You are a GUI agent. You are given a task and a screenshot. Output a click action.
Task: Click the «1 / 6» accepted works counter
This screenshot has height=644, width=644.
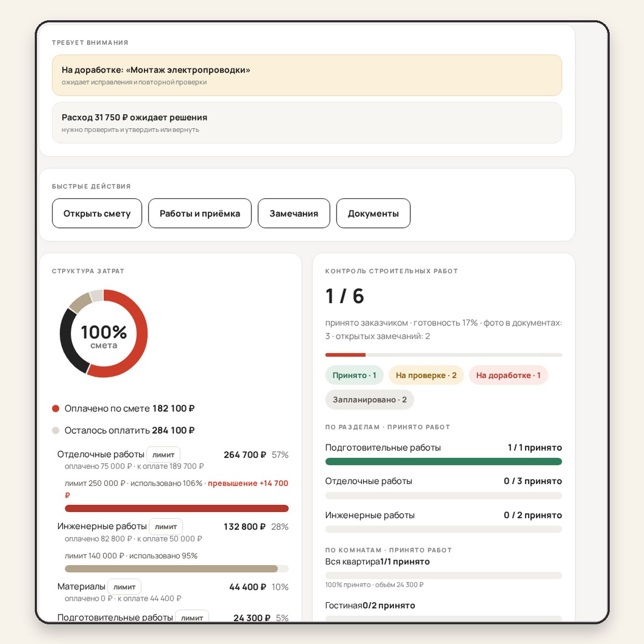[x=345, y=296]
